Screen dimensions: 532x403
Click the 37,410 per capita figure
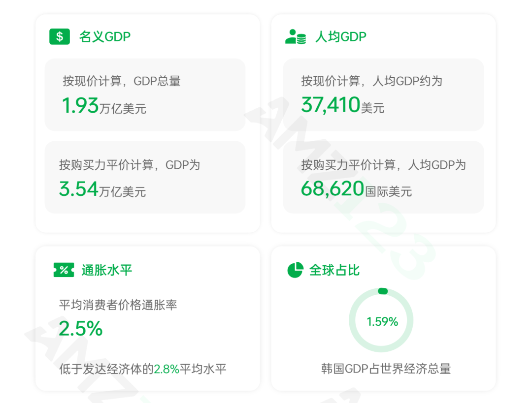click(x=331, y=105)
